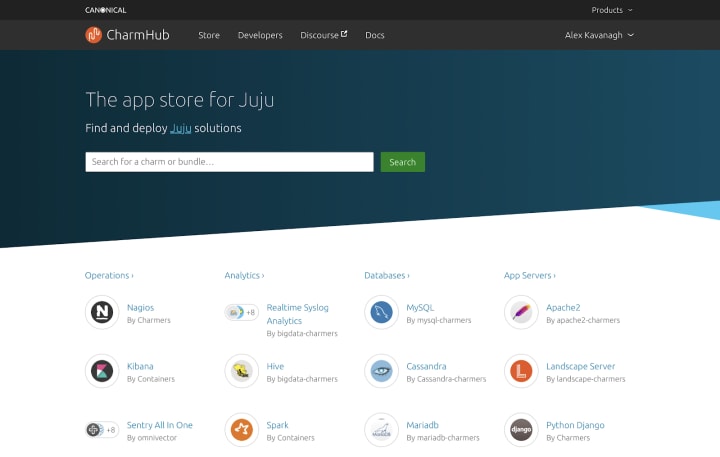Image resolution: width=720 pixels, height=457 pixels.
Task: Open the Hive charm icon
Action: pyautogui.click(x=242, y=371)
